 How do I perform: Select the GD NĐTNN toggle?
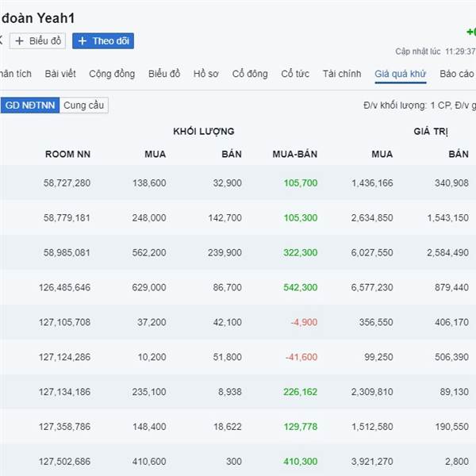30,106
